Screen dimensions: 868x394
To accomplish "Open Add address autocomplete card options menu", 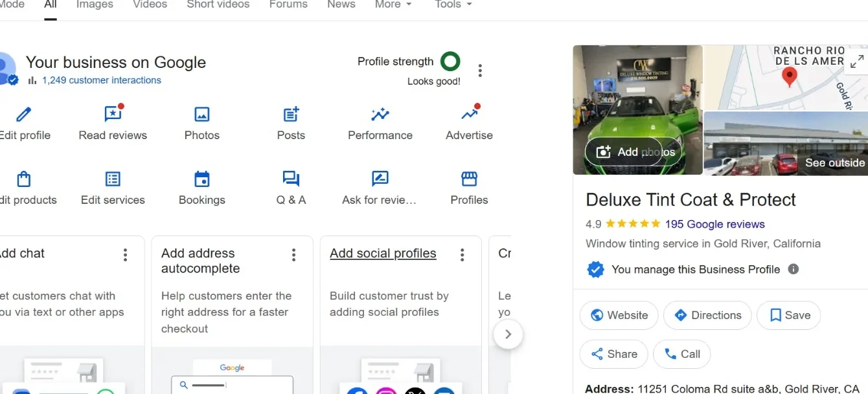I will click(294, 255).
